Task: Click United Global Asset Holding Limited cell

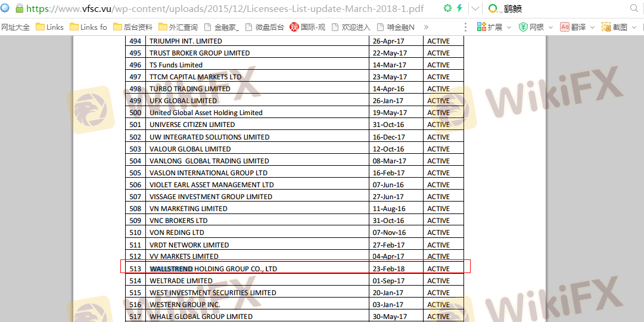Action: [x=257, y=113]
